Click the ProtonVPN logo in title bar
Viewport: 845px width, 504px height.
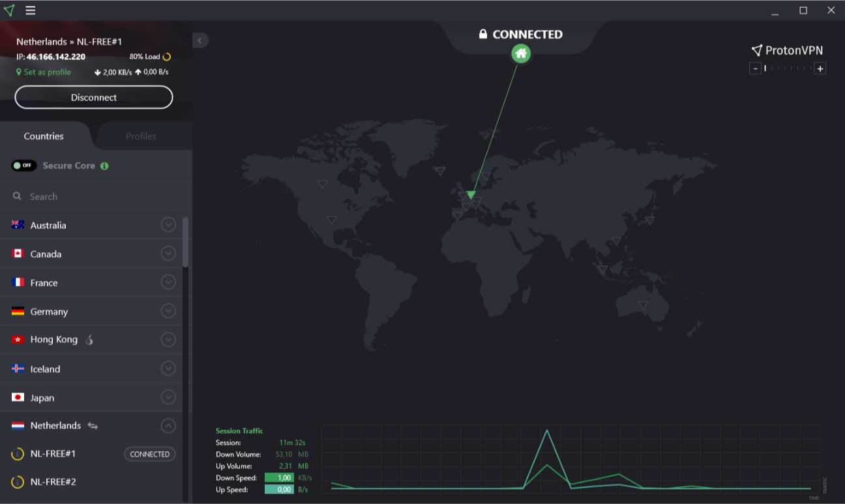9,10
